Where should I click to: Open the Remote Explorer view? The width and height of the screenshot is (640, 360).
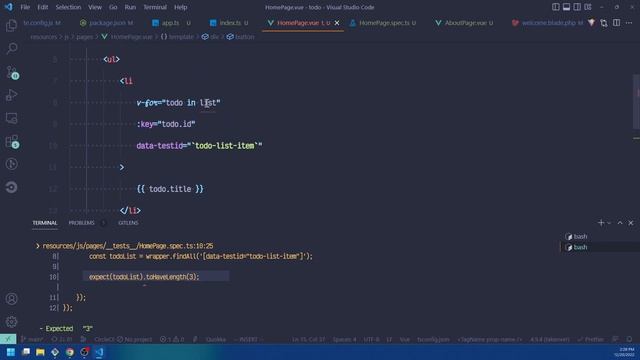click(x=11, y=118)
